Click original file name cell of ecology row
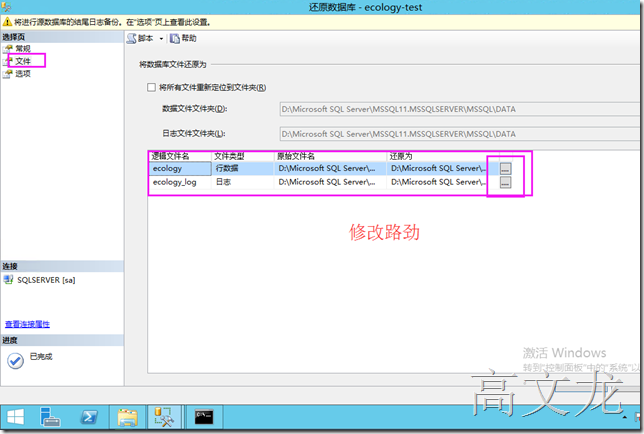The width and height of the screenshot is (644, 434). [330, 168]
